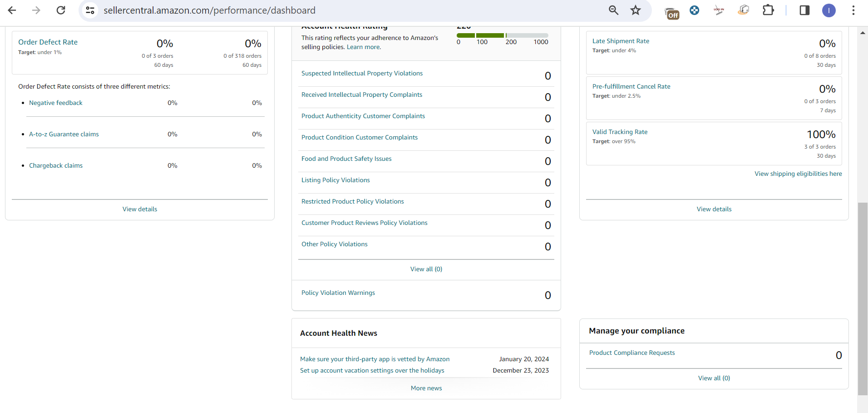The image size is (868, 413).
Task: Open the Late Shipment Rate metric
Action: point(621,41)
